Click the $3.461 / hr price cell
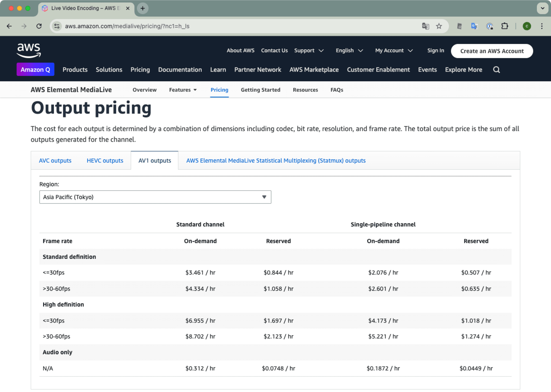This screenshot has width=551, height=392. pyautogui.click(x=200, y=272)
